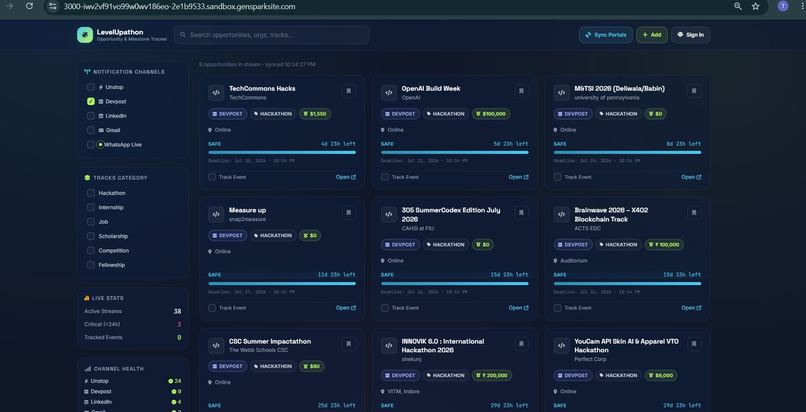
Task: Click the Add button
Action: (x=652, y=35)
